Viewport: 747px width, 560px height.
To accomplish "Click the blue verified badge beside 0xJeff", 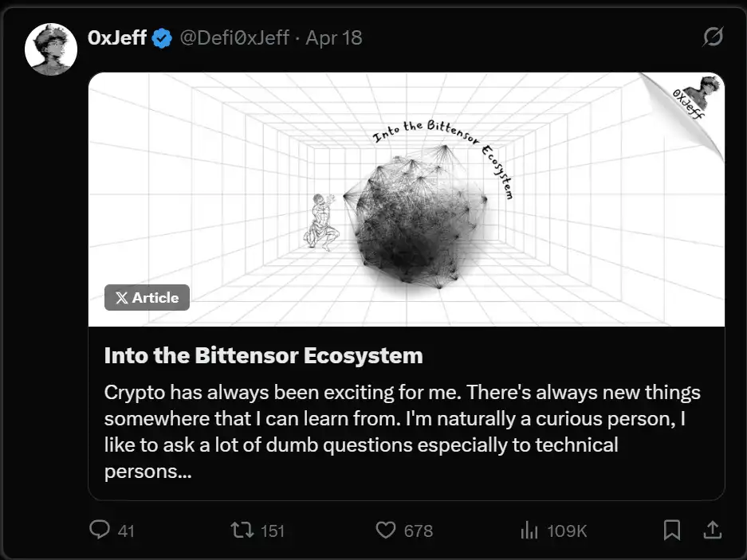I will (x=163, y=37).
